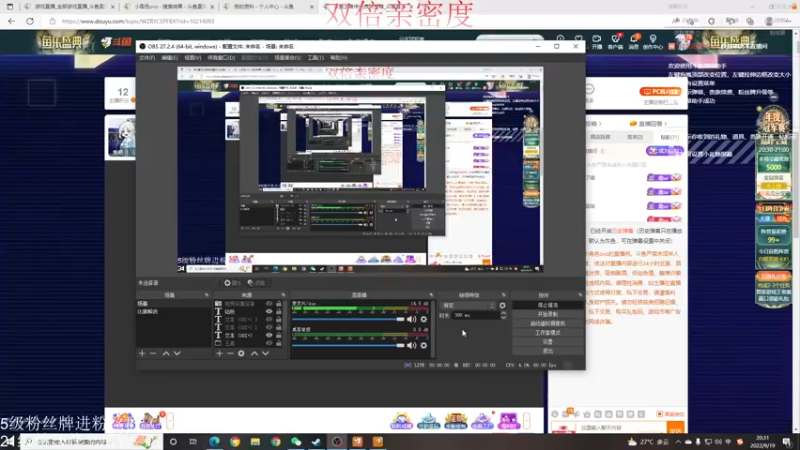Open properties button above scenes panel
Image resolution: width=800 pixels, height=450 pixels.
(232, 283)
